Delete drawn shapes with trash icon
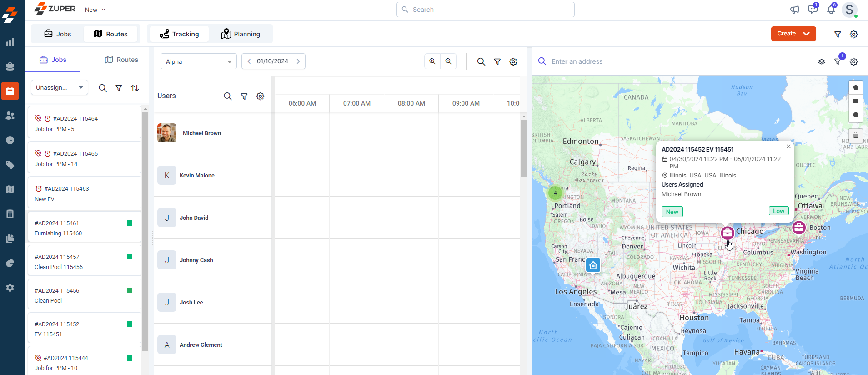Image resolution: width=868 pixels, height=375 pixels. (855, 135)
